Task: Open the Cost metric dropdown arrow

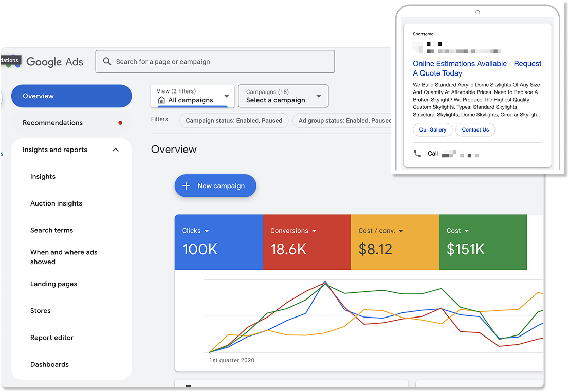Action: [467, 231]
